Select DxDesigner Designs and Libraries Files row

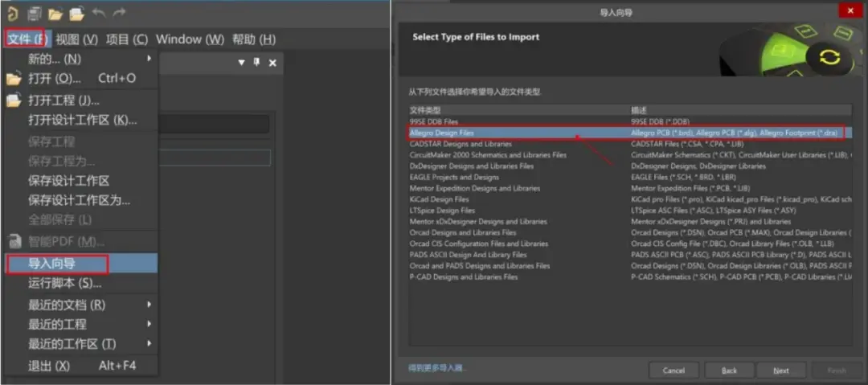(x=631, y=166)
